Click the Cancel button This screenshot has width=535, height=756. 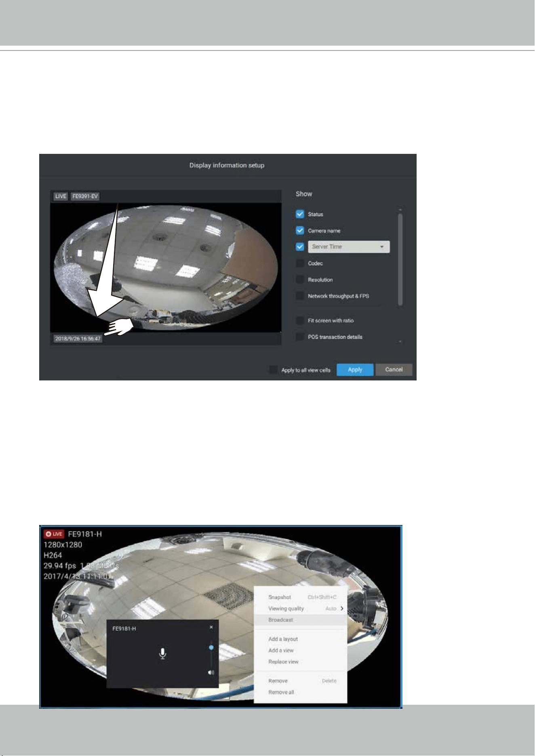click(394, 370)
